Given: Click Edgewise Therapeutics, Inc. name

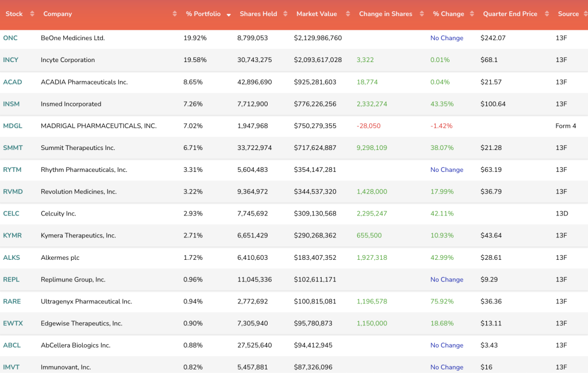Looking at the screenshot, I should coord(82,324).
